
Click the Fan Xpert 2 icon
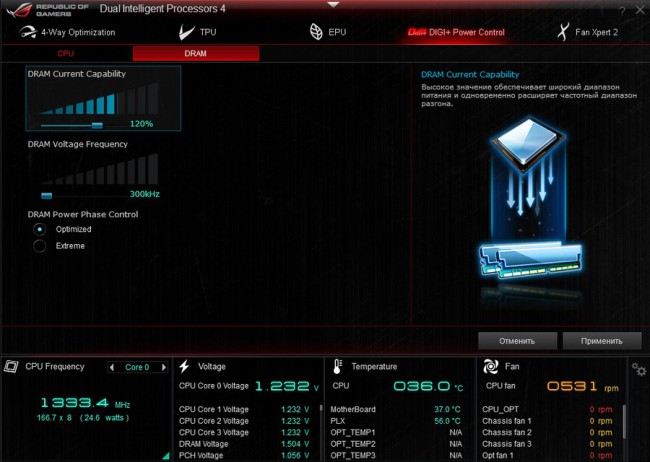click(566, 32)
